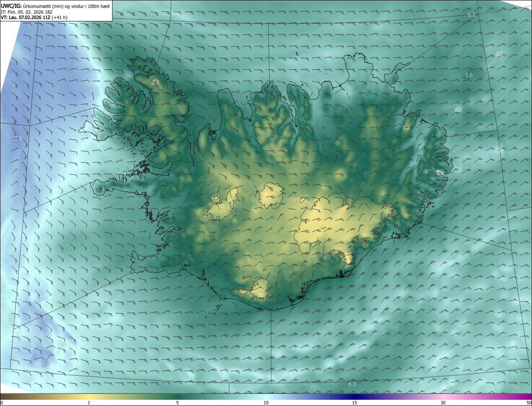Select the 6.2 value label on the map
532x406 pixels.
[471, 15]
